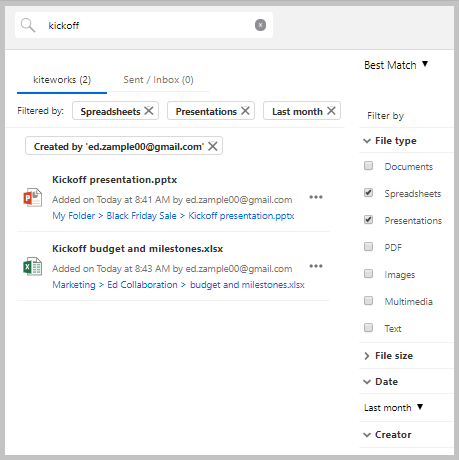Image resolution: width=460 pixels, height=460 pixels.
Task: Open budget and milestones.xlsx breadcrumb link
Action: 247,285
